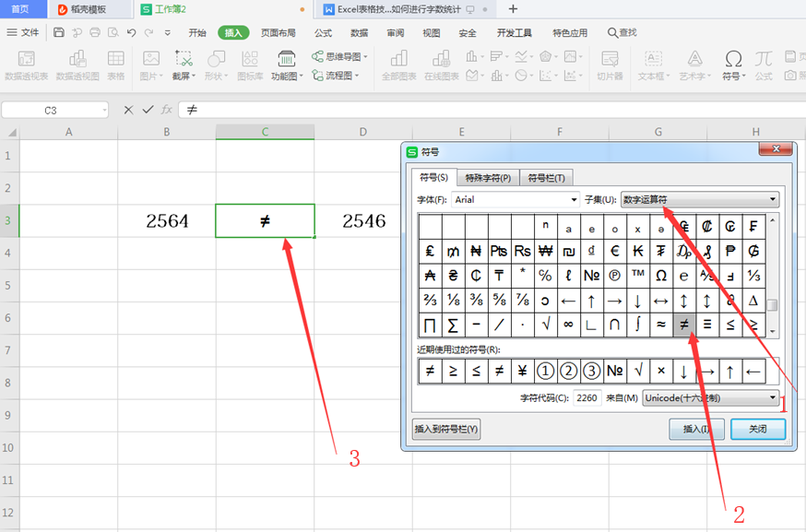Image resolution: width=806 pixels, height=532 pixels.
Task: Open the Page Layout (页面布局) ribbon tab
Action: pyautogui.click(x=278, y=32)
